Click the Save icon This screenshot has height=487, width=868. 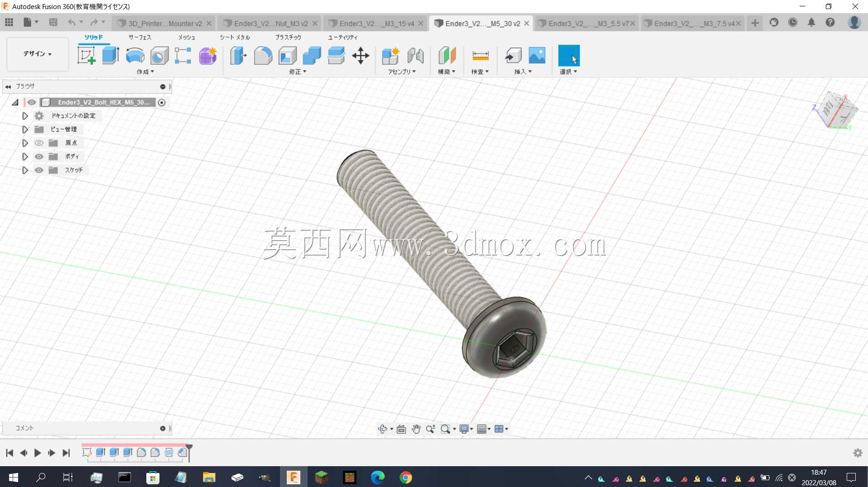pyautogui.click(x=53, y=22)
